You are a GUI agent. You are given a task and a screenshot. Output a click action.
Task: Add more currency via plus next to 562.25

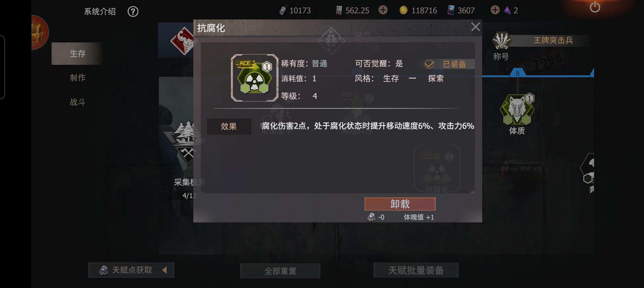[x=383, y=10]
